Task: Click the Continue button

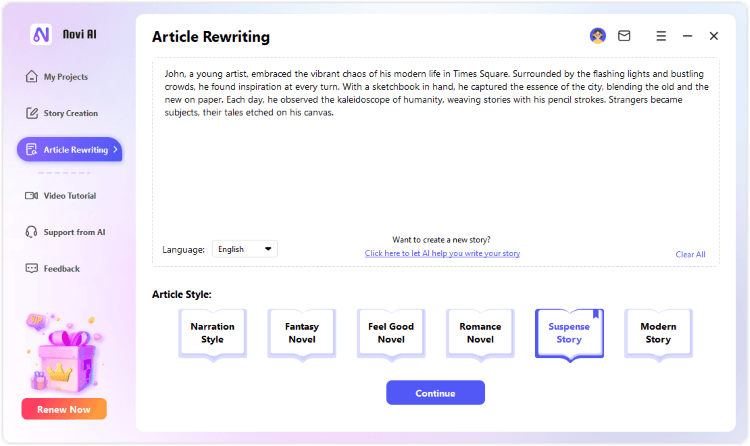Action: [435, 393]
